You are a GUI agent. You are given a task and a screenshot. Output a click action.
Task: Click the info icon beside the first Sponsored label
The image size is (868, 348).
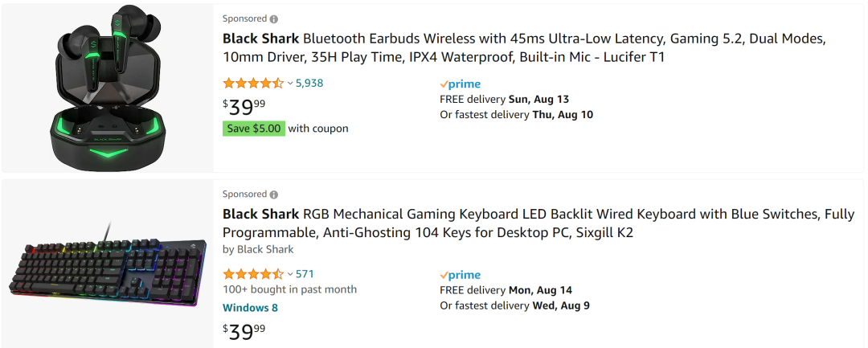274,18
